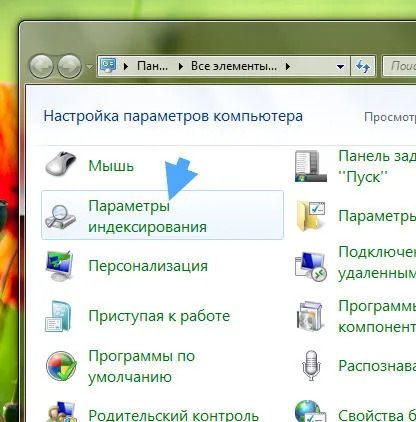Screen dimensions: 416x422
Task: Click the Параметры индексирования magnifier icon
Action: click(60, 217)
